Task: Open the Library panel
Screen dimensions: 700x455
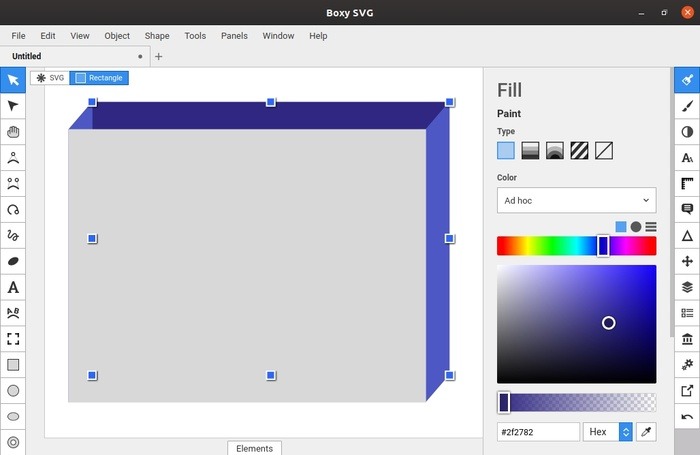Action: click(687, 339)
